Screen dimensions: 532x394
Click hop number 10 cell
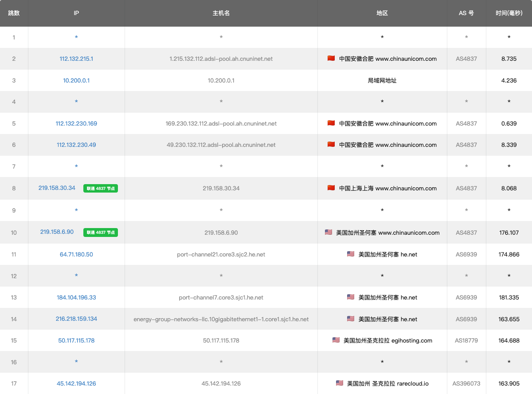[x=14, y=232]
